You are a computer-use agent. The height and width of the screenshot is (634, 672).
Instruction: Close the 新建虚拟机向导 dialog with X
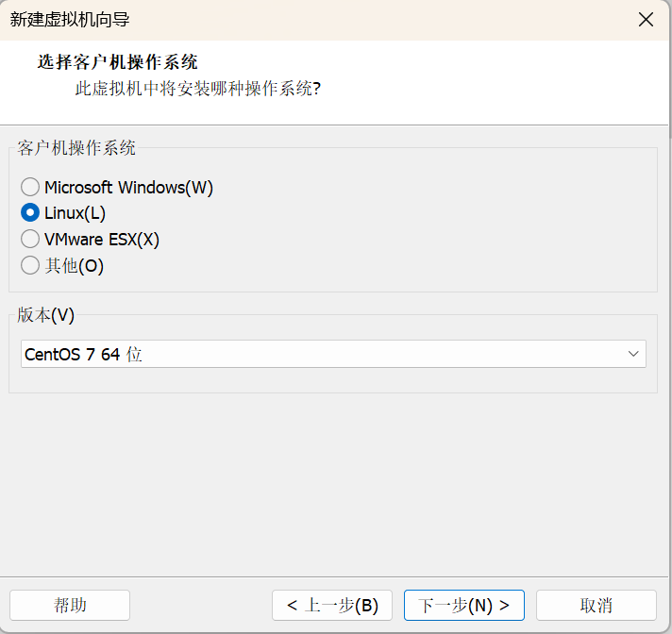(646, 20)
